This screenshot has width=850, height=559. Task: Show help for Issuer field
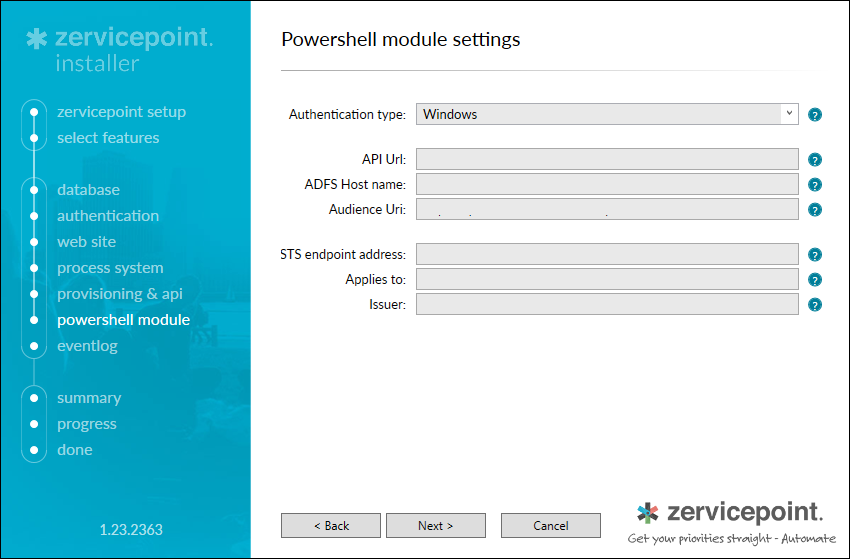tap(814, 304)
